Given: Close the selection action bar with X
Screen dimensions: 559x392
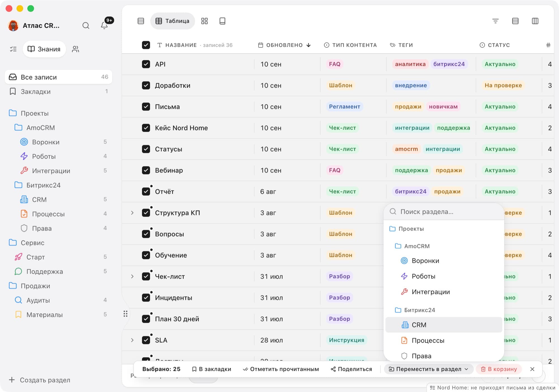Looking at the screenshot, I should click(x=532, y=369).
